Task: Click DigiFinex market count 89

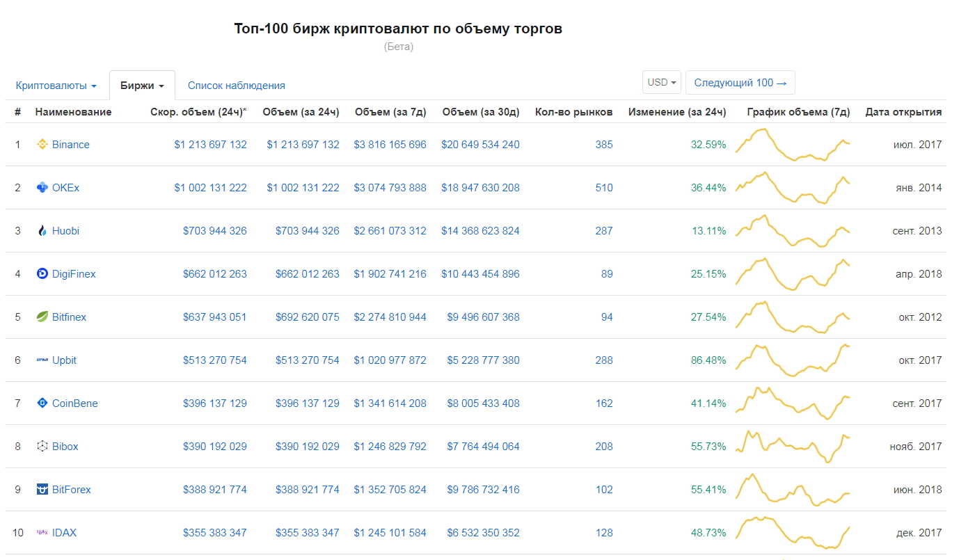Action: (607, 274)
